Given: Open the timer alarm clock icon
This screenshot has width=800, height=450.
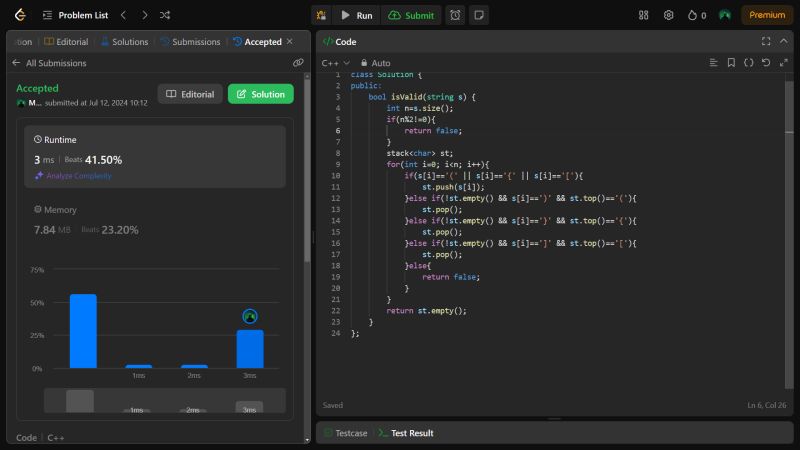Looking at the screenshot, I should pos(455,15).
